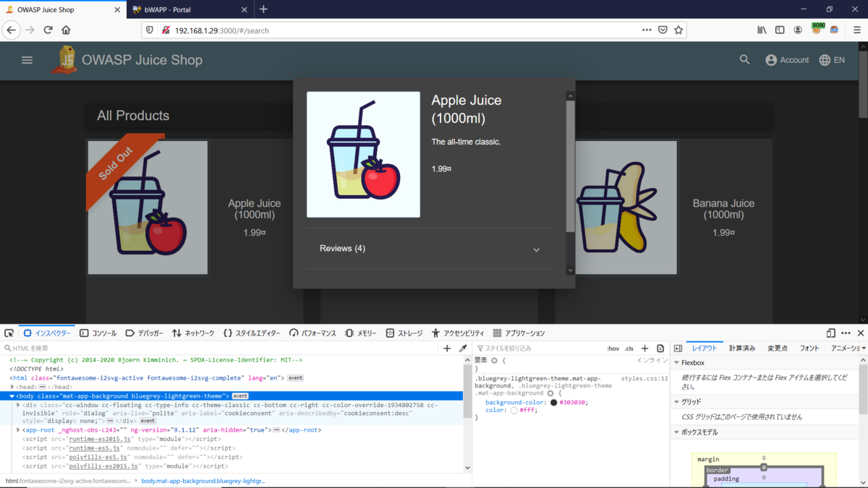
Task: Toggle the browser sidebar icon
Action: [x=780, y=30]
